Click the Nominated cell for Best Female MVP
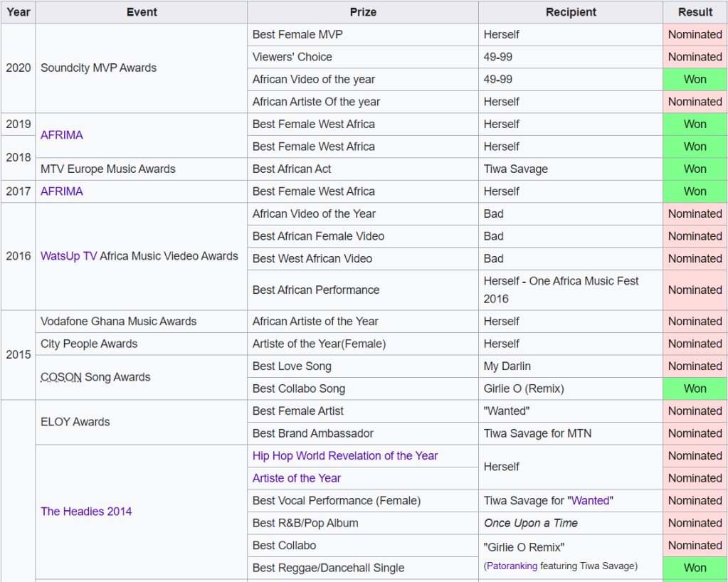The height and width of the screenshot is (582, 728). pos(695,35)
